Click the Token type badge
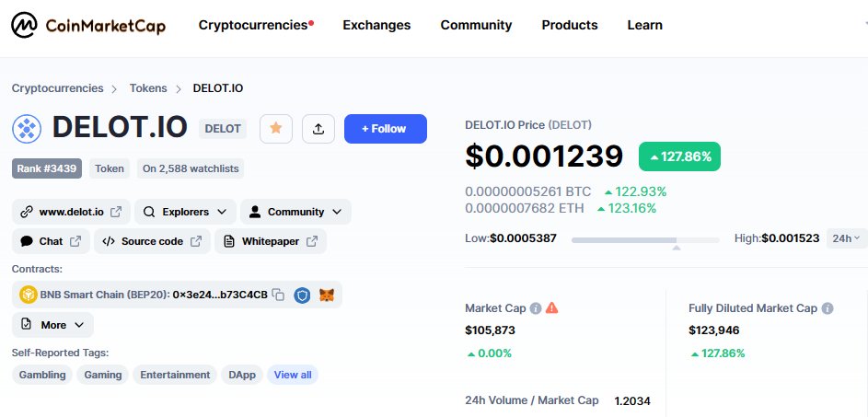The height and width of the screenshot is (417, 868). pyautogui.click(x=110, y=168)
